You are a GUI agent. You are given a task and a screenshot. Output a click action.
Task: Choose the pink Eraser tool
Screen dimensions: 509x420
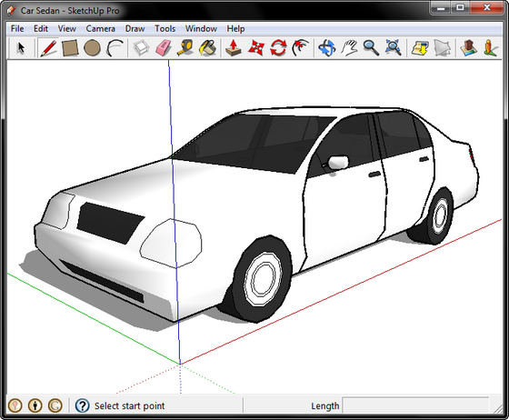(164, 48)
